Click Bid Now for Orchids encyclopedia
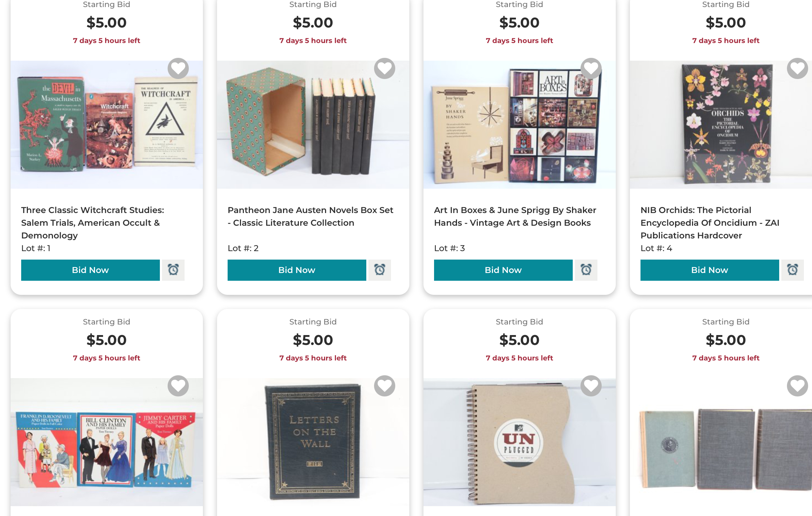Screen dimensions: 812x516 [x=709, y=270]
